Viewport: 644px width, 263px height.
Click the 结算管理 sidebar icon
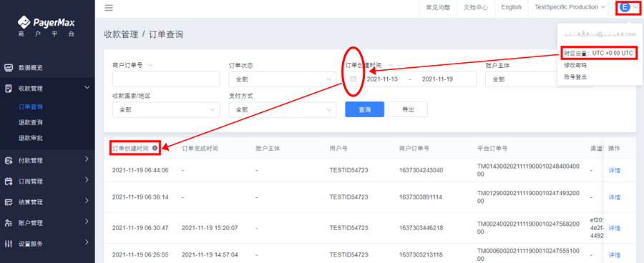click(x=9, y=202)
